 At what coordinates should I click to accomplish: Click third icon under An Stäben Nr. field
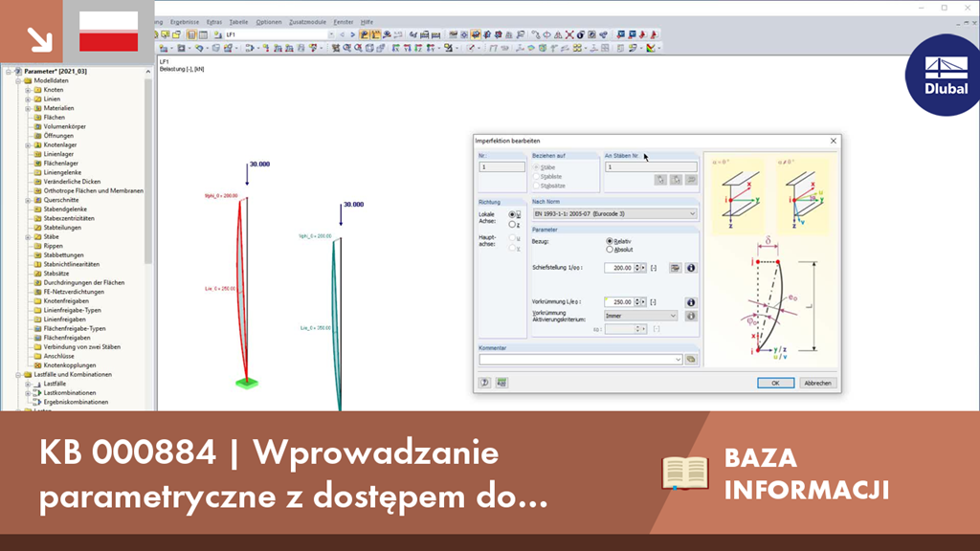point(691,180)
